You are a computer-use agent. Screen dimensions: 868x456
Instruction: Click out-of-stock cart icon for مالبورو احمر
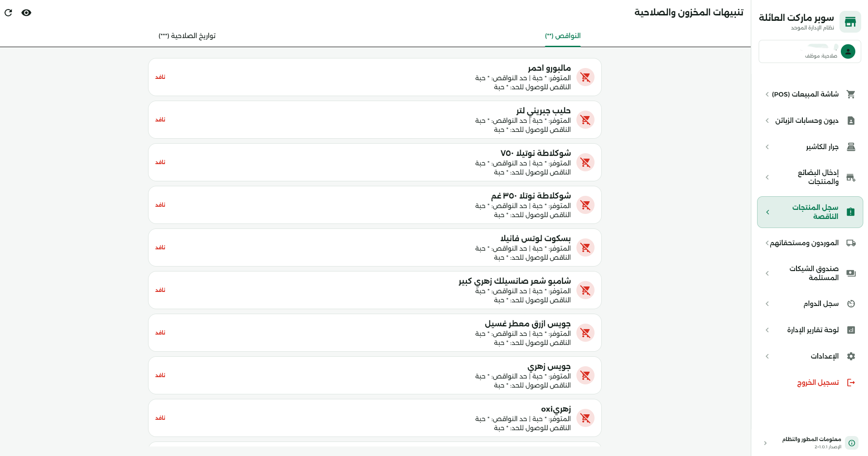pos(585,77)
